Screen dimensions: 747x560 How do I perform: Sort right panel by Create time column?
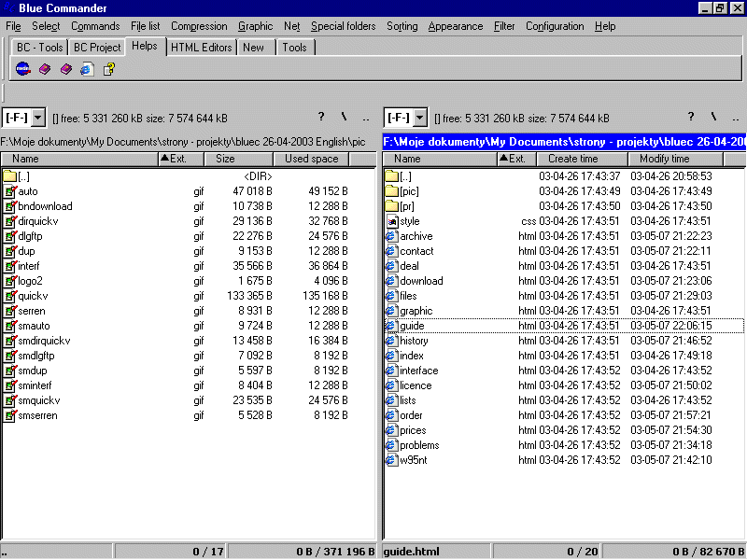click(582, 159)
